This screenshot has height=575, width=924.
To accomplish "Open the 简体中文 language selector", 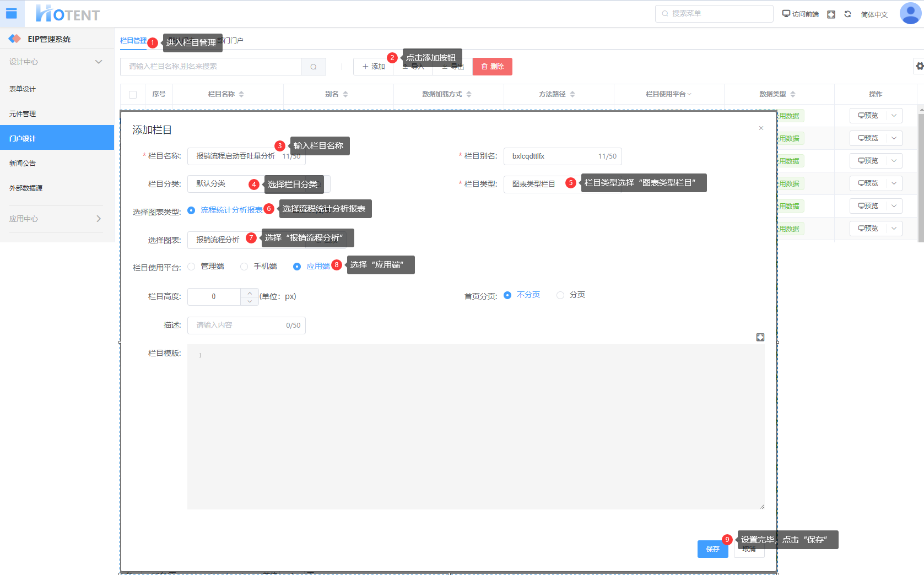I will [874, 14].
